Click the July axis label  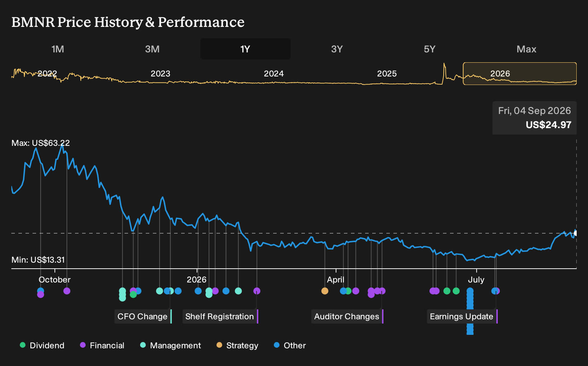point(476,280)
